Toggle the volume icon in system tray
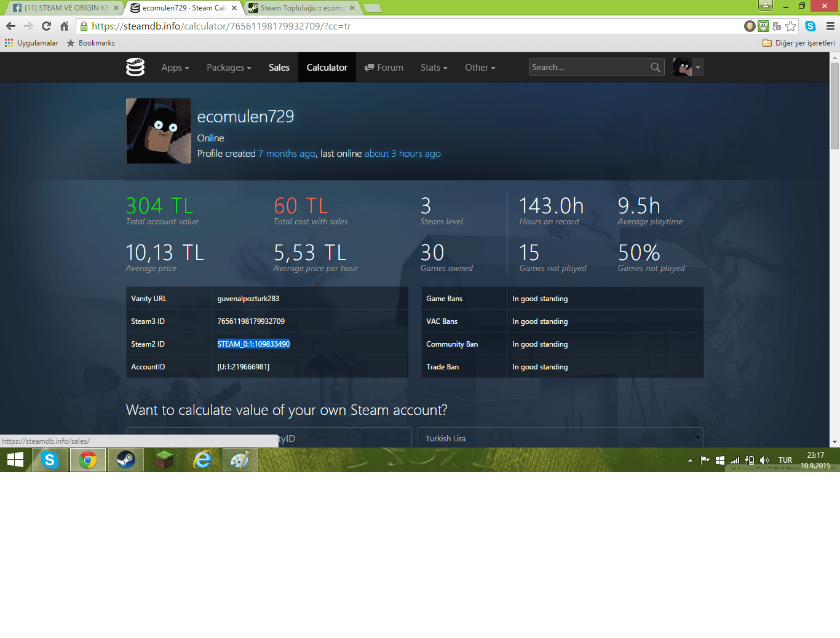The width and height of the screenshot is (840, 638). pos(764,459)
